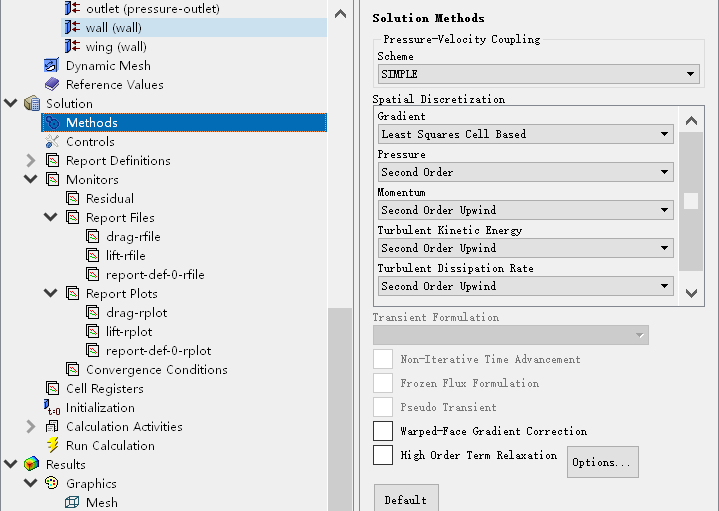Click the Run Calculation lightning icon
719x511 pixels.
(x=53, y=446)
